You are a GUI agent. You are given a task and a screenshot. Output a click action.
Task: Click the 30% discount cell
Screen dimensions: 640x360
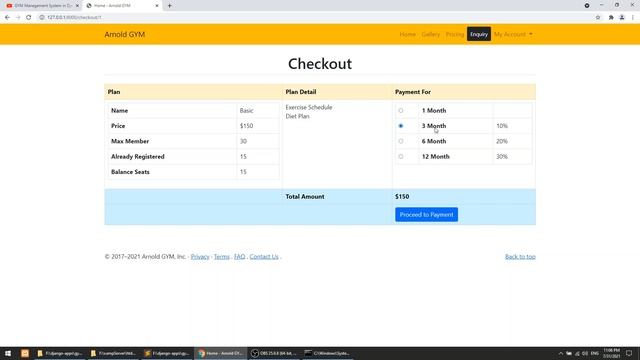512,156
